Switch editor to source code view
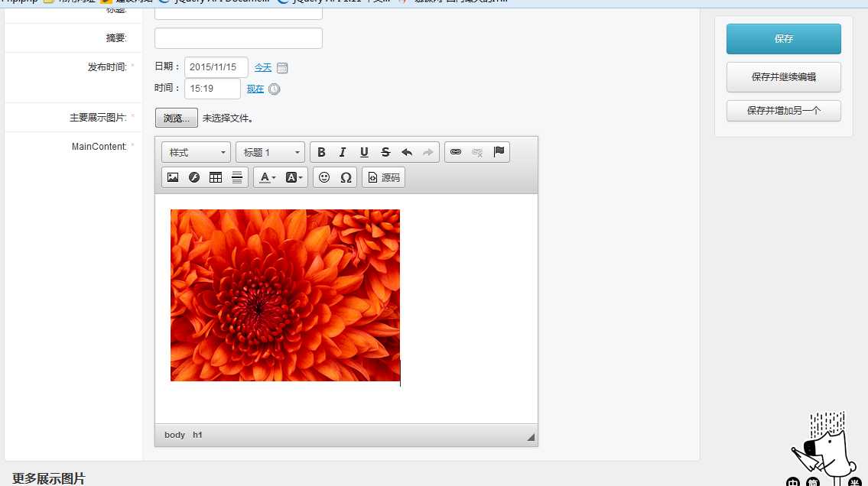Screen dimensions: 868x486 click(384, 177)
